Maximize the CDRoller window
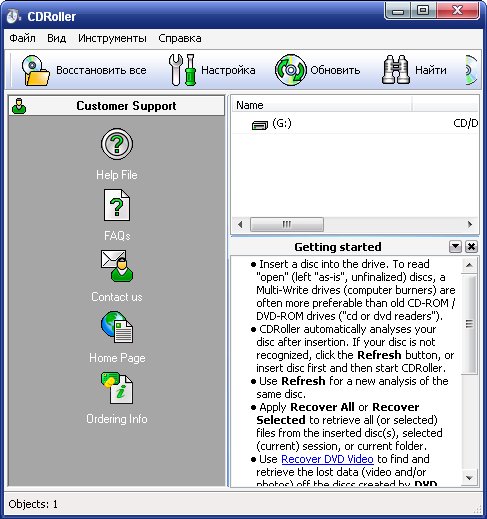487x519 pixels. [x=423, y=11]
